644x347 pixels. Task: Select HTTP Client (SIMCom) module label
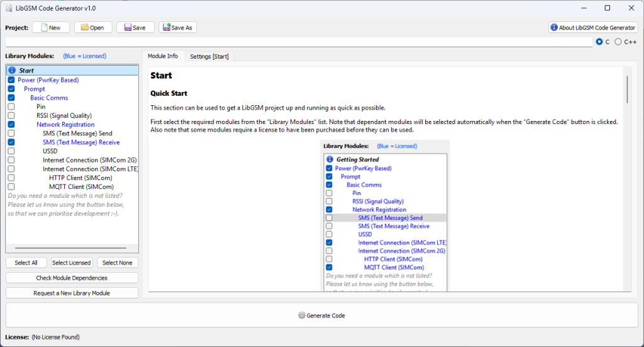80,178
